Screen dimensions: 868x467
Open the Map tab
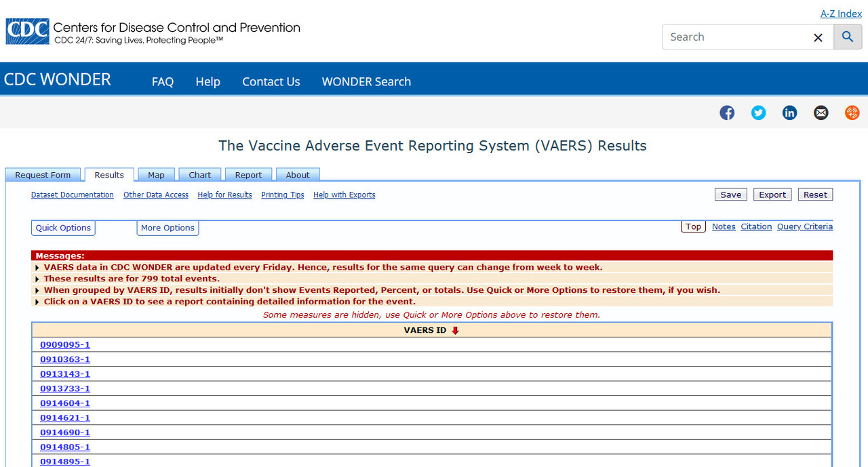pos(156,175)
